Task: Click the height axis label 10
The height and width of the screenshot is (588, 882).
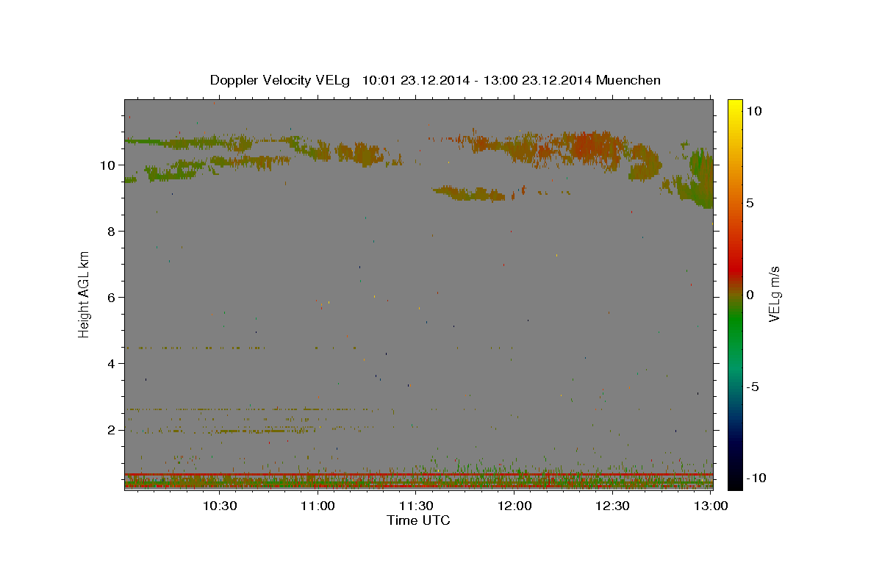Action: point(109,165)
